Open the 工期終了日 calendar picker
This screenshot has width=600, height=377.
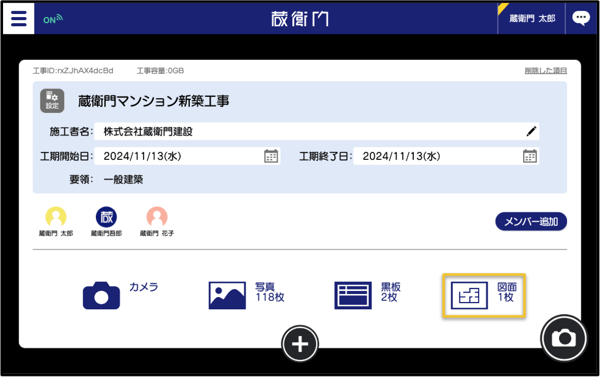coord(530,156)
